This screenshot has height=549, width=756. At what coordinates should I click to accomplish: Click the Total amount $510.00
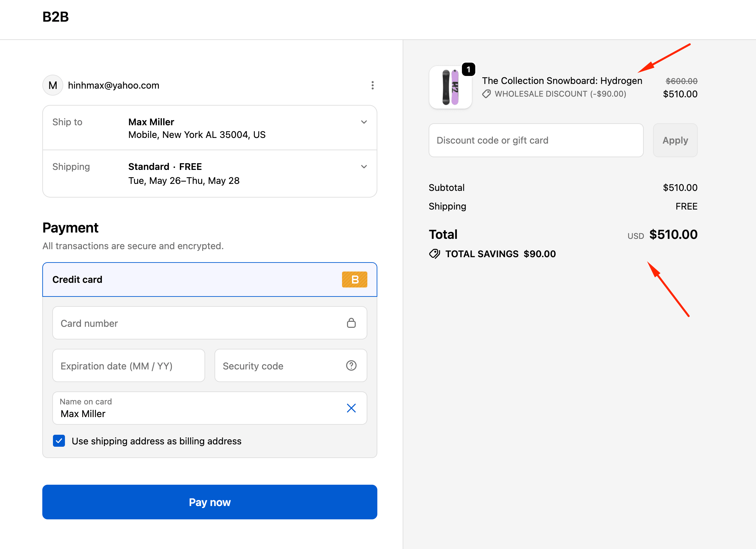[673, 234]
